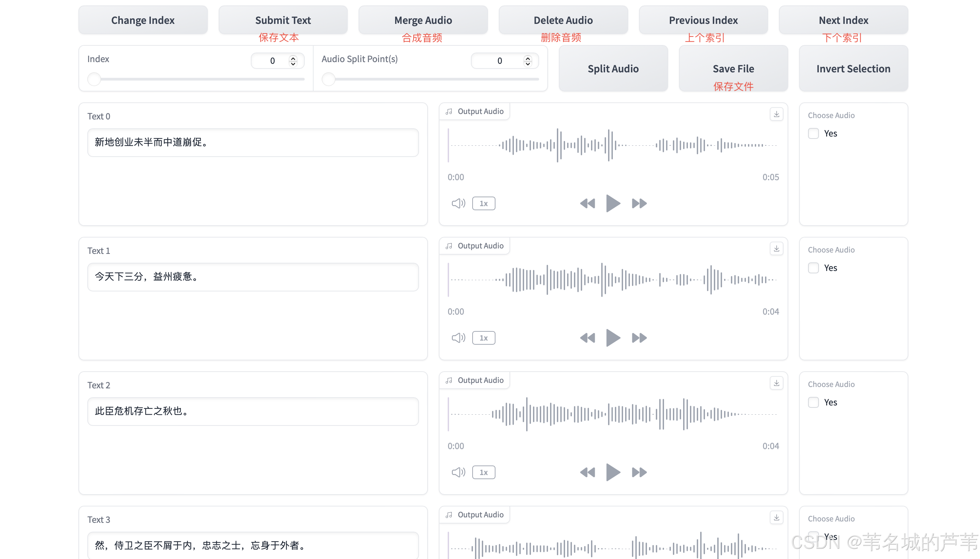Image resolution: width=980 pixels, height=559 pixels.
Task: Change the 1x playback speed on the Text 0 player
Action: click(483, 203)
